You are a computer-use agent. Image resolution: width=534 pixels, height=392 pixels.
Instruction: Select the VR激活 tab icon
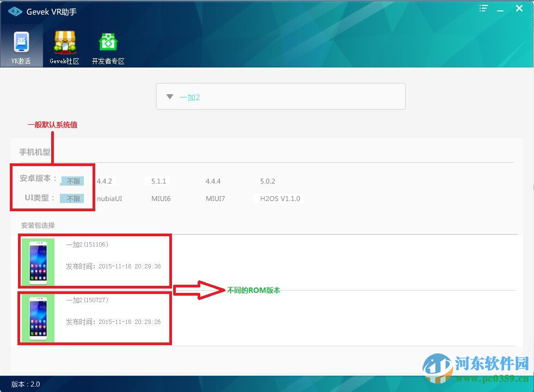pyautogui.click(x=21, y=46)
